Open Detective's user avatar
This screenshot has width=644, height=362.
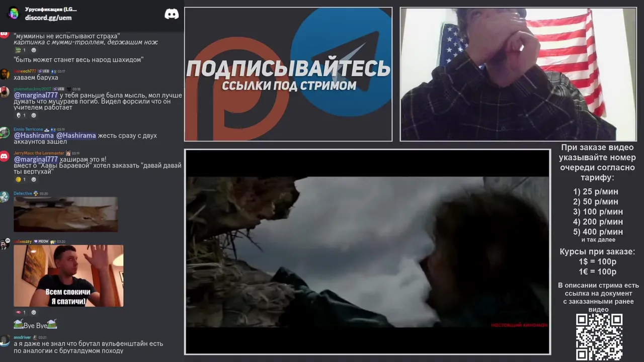coord(5,197)
